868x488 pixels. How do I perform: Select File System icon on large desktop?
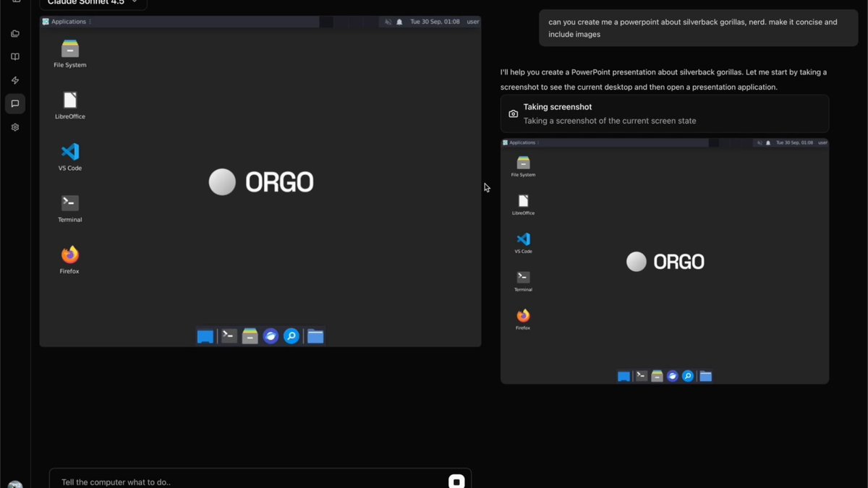(70, 54)
